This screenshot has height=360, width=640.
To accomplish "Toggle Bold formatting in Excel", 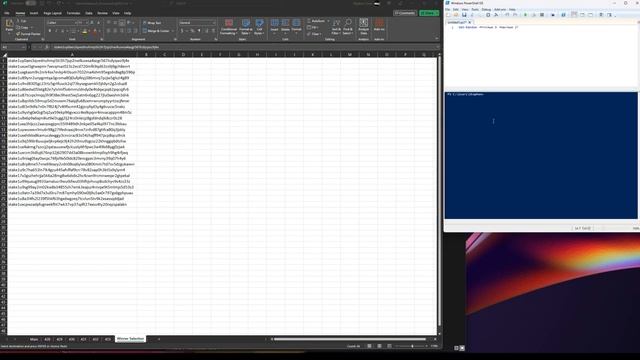I will 50,31.
